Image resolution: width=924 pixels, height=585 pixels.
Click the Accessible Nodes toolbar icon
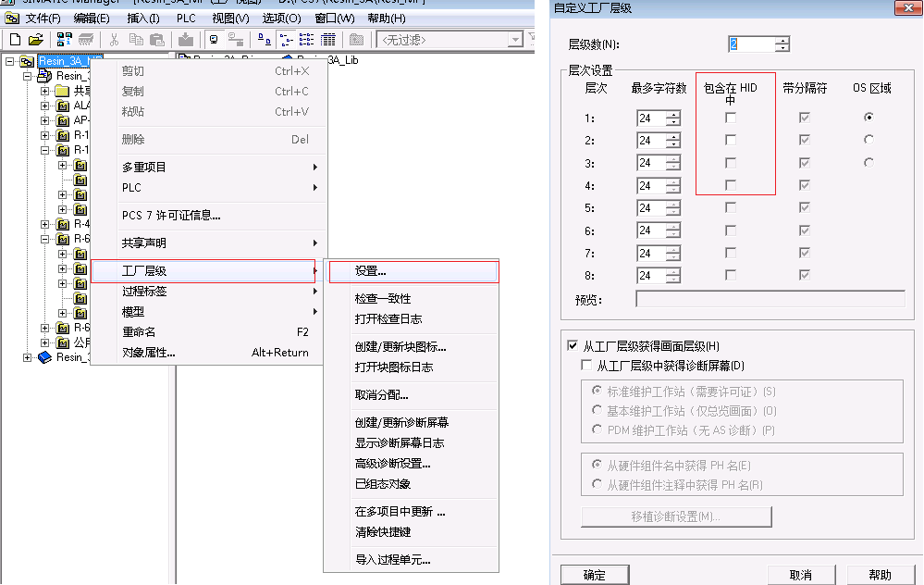64,40
